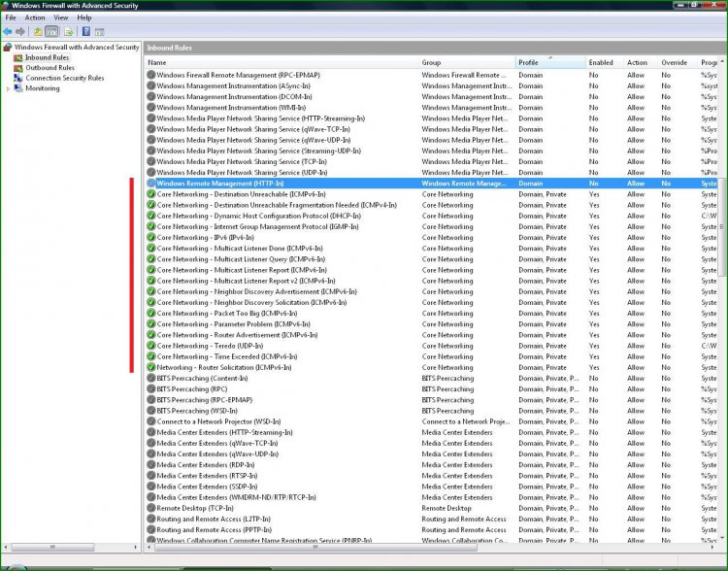This screenshot has height=571, width=728.
Task: Click the gray icon for Routing and Remote Access (L2TP-In)
Action: click(x=150, y=519)
